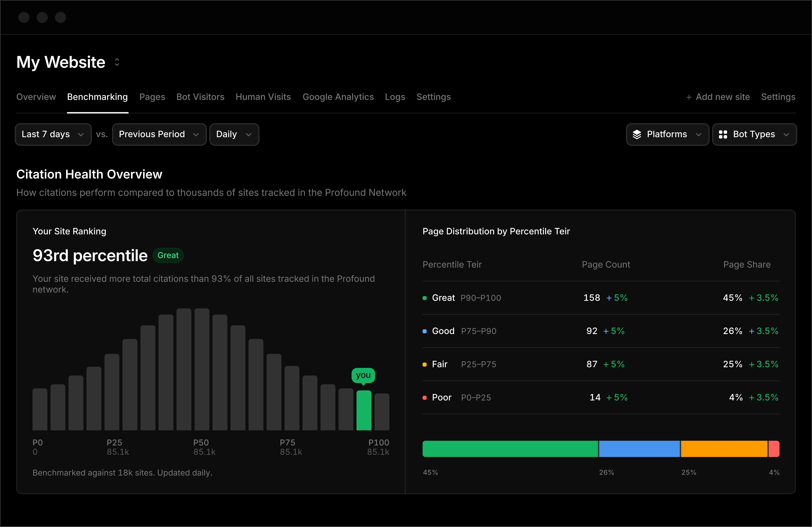Click the P0 axis label

[37, 443]
